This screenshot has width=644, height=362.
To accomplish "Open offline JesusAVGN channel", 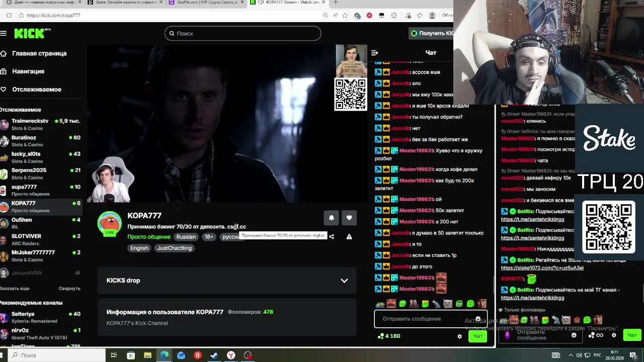I will tap(40, 273).
